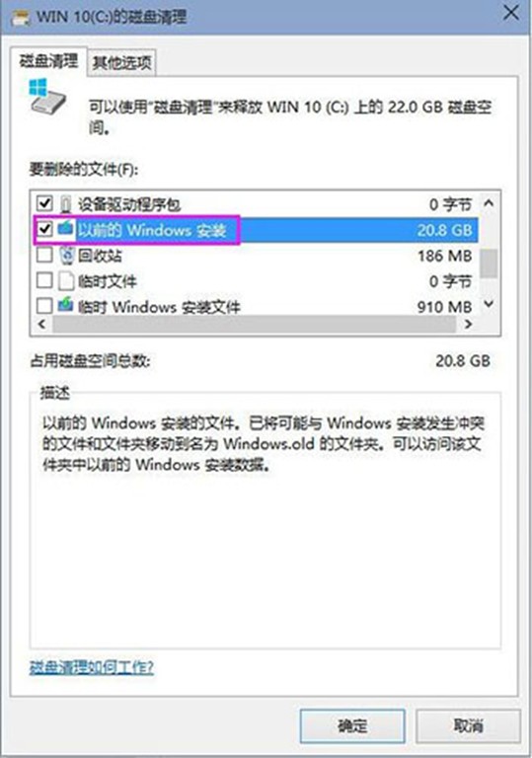The image size is (532, 758).
Task: Click the Recycle Bin icon in list
Action: click(66, 256)
